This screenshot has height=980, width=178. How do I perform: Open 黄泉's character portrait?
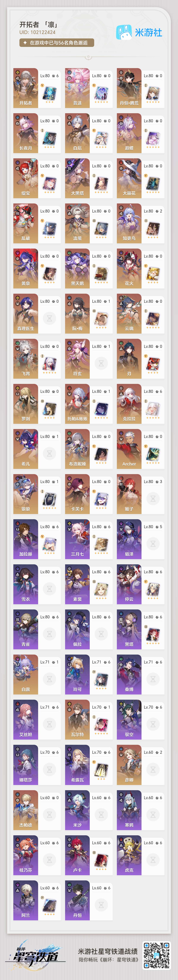tap(26, 268)
